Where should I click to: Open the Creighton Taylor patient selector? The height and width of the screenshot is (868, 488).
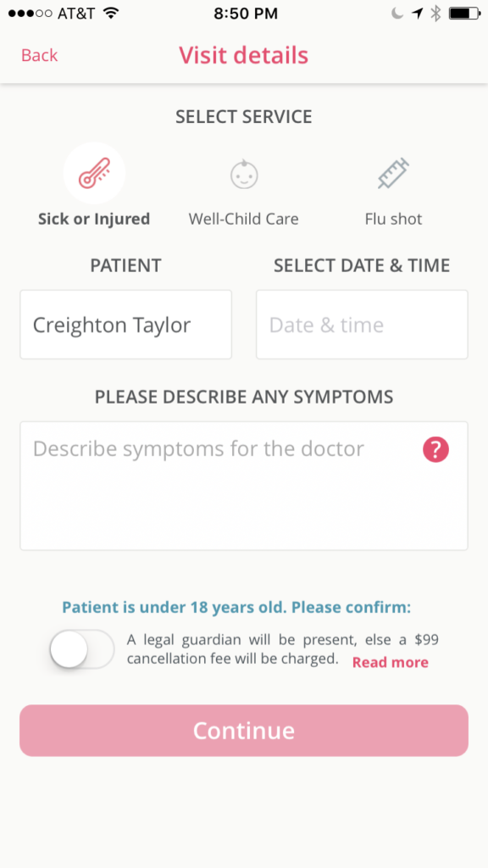click(x=125, y=325)
